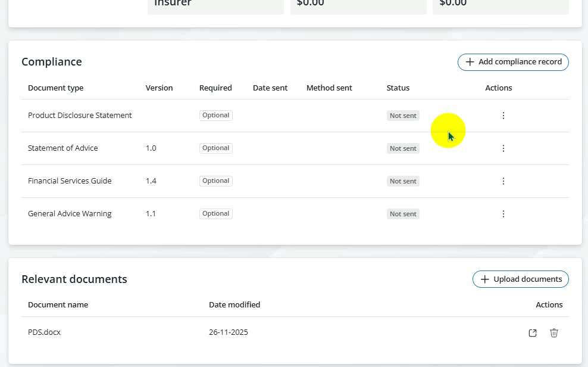
Task: Click the Status column header
Action: [398, 88]
